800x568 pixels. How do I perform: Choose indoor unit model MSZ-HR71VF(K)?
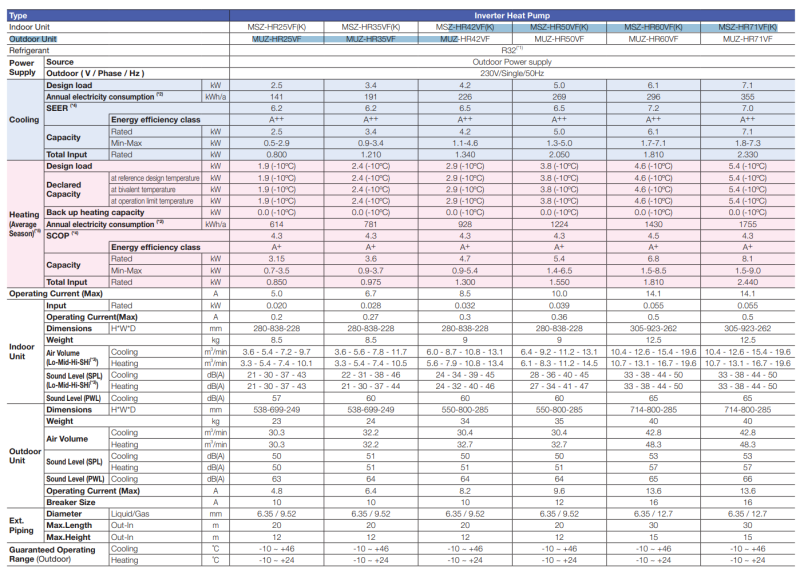pos(747,27)
